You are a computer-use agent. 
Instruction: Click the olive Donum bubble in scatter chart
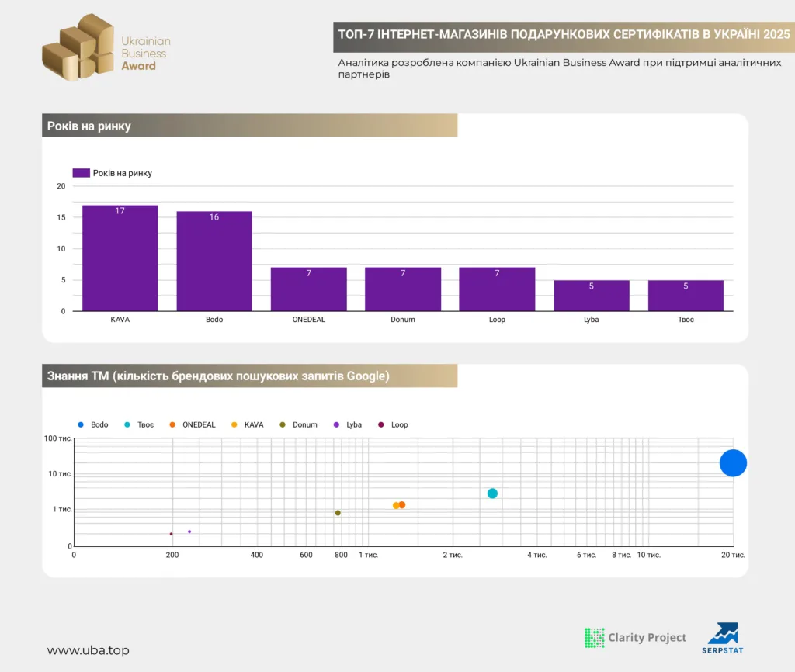(338, 513)
